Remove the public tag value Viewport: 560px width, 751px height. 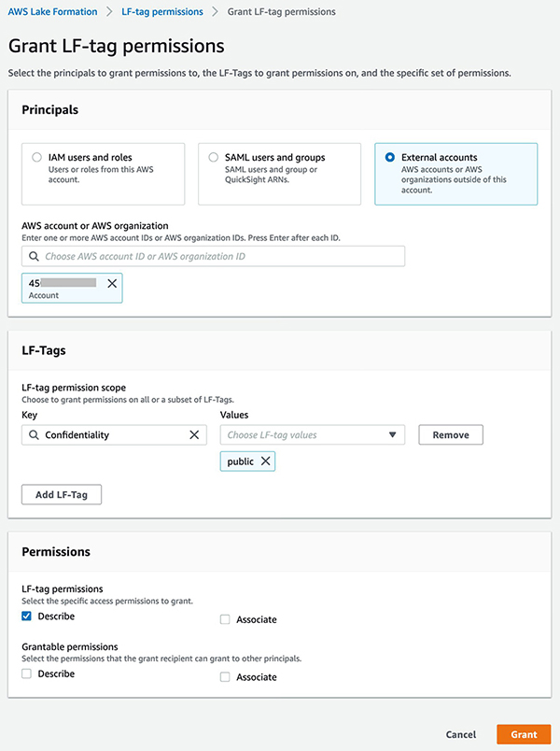pyautogui.click(x=265, y=461)
